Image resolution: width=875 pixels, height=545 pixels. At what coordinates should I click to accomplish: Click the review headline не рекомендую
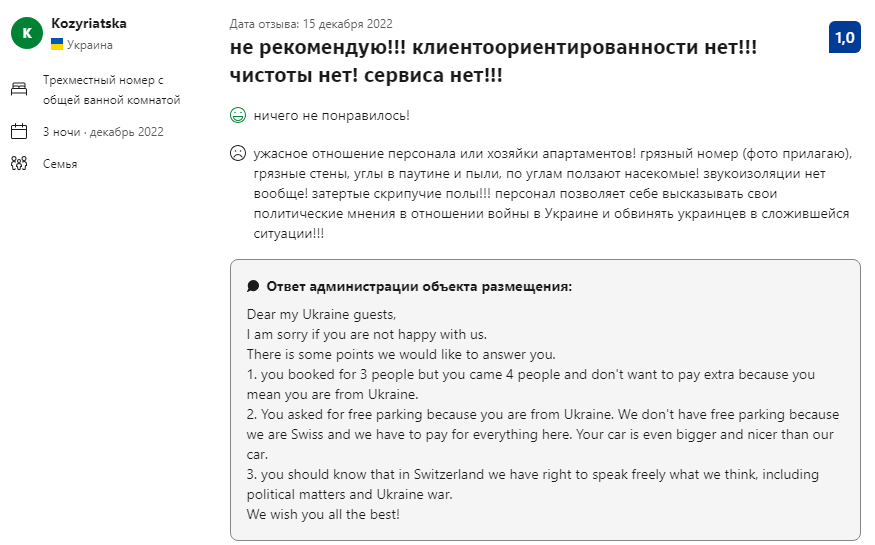tap(493, 61)
